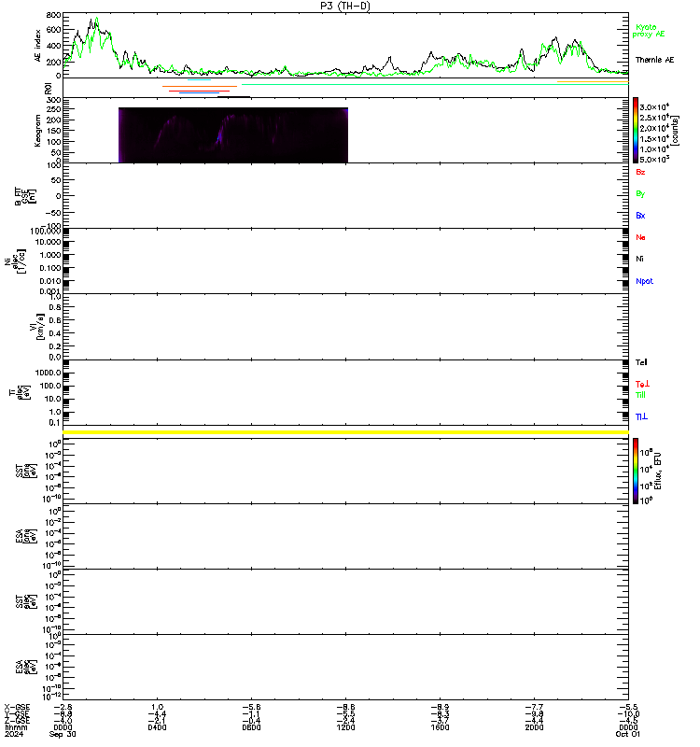Click the [counts] color bar unit label

[x=675, y=130]
